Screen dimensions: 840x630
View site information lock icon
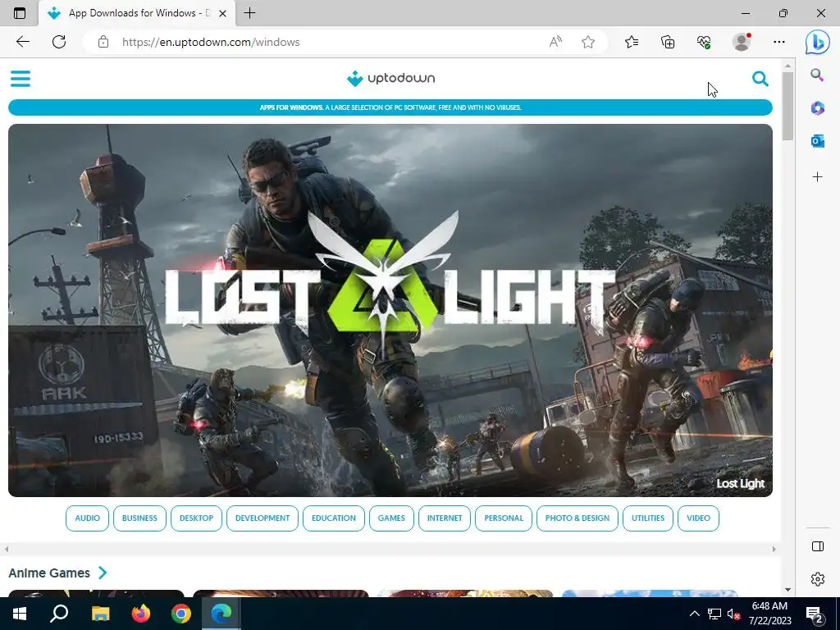pos(103,42)
